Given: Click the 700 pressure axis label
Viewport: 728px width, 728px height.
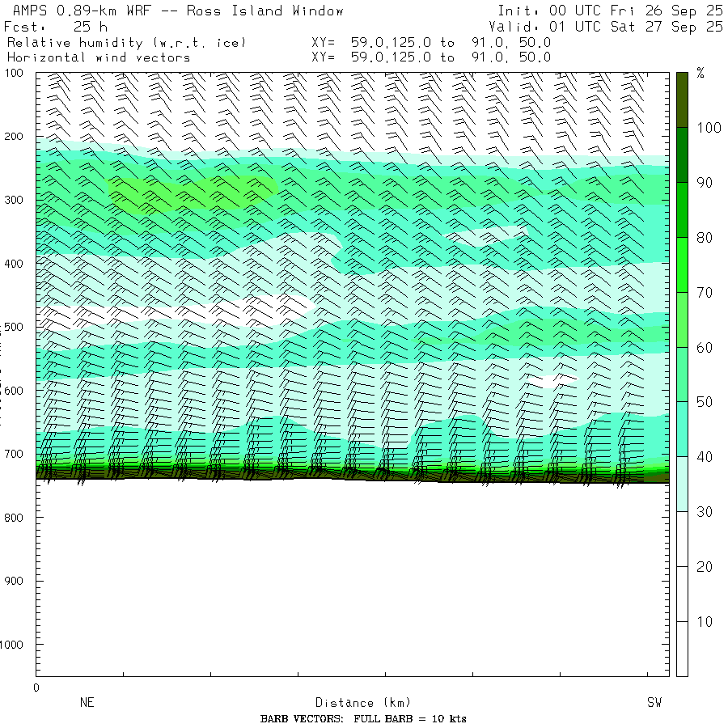Looking at the screenshot, I should pos(14,454).
